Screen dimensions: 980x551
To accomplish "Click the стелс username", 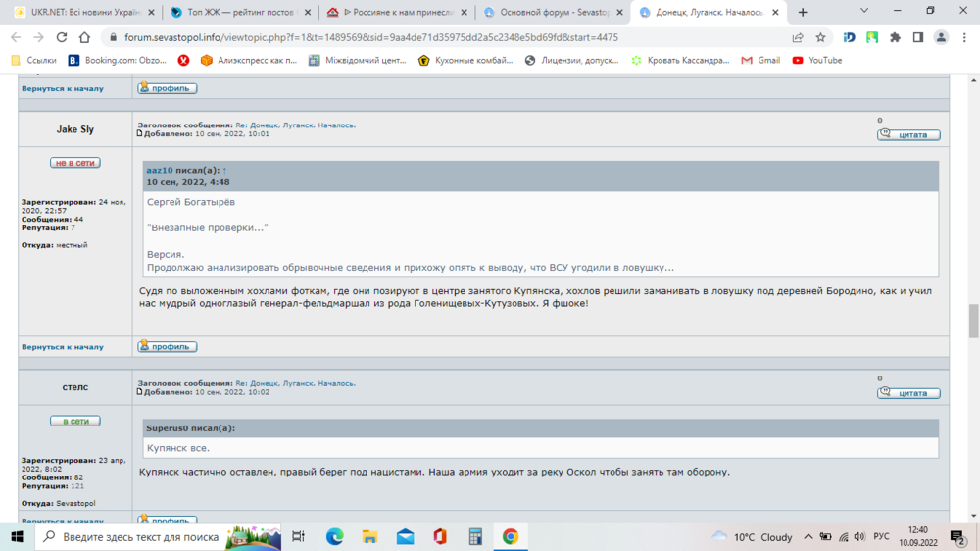I will pyautogui.click(x=75, y=387).
